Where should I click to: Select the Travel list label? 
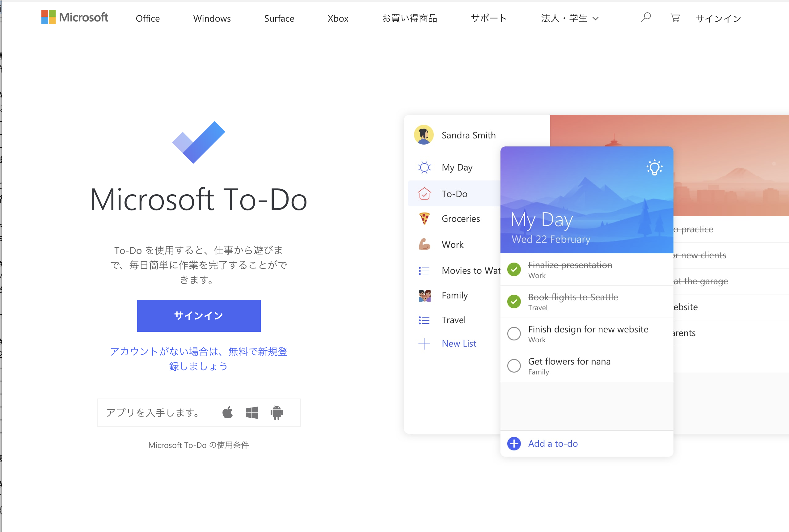454,320
